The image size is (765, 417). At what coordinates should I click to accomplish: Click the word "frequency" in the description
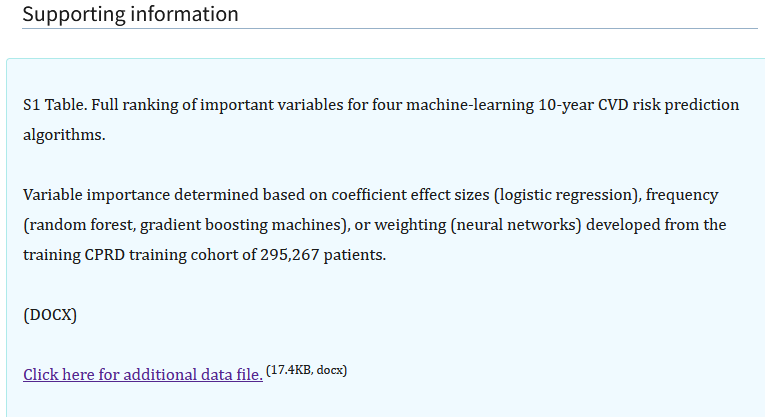pos(685,195)
